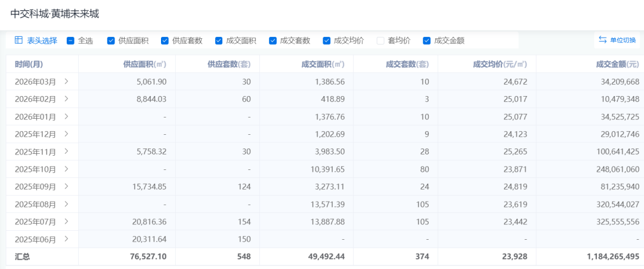Toggle the 成交均价 checkbox off

pos(327,41)
